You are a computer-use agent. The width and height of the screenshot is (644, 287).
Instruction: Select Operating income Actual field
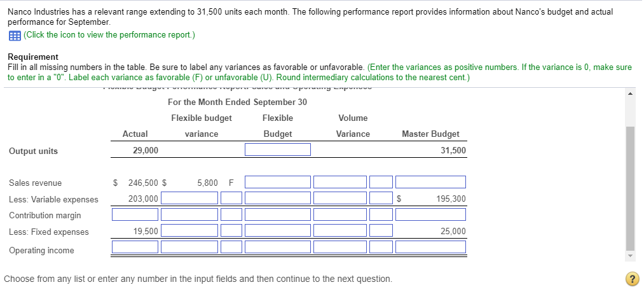click(135, 247)
